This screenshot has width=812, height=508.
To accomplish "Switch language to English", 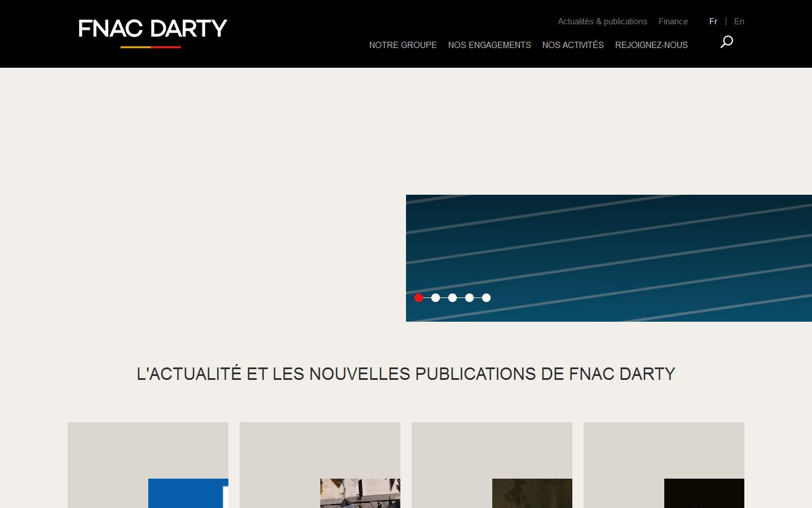I will [x=739, y=21].
